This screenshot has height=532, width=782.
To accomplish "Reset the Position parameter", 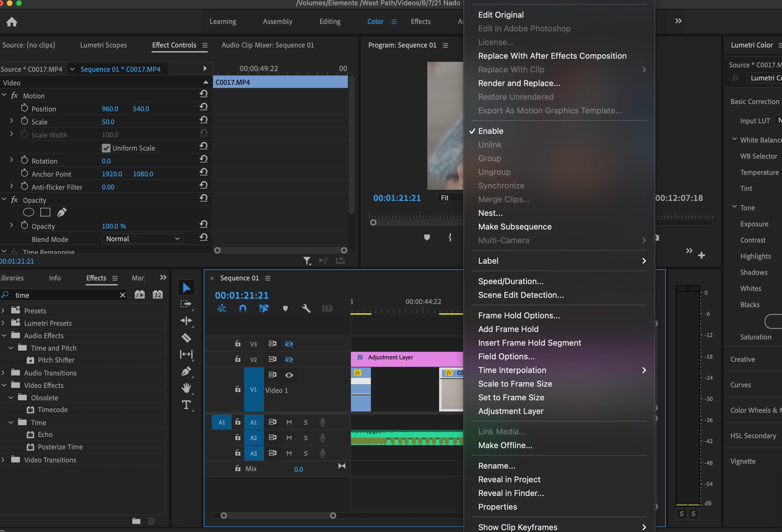I will pos(203,107).
